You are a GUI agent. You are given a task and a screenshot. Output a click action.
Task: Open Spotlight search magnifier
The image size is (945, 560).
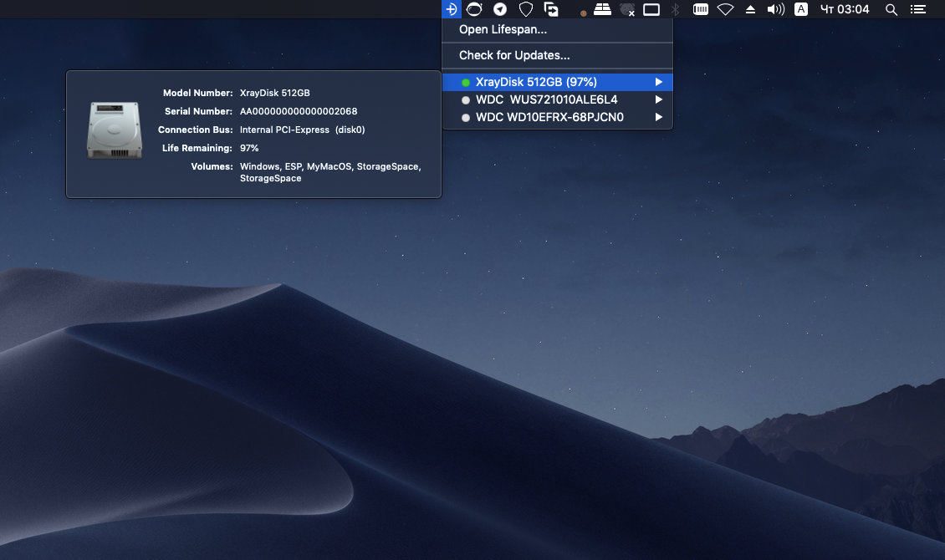click(891, 9)
